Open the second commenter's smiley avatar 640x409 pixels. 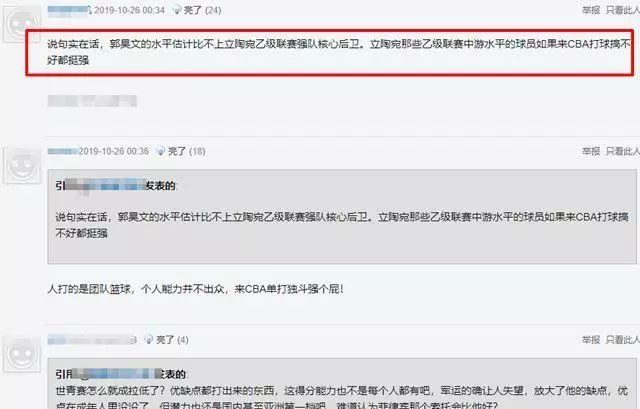pyautogui.click(x=22, y=165)
